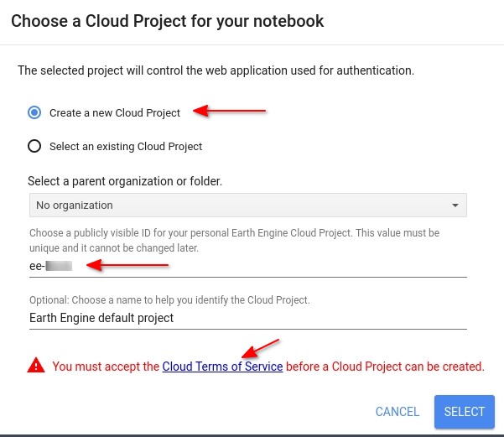The height and width of the screenshot is (437, 504).
Task: Click the blue SELECT button
Action: (464, 412)
